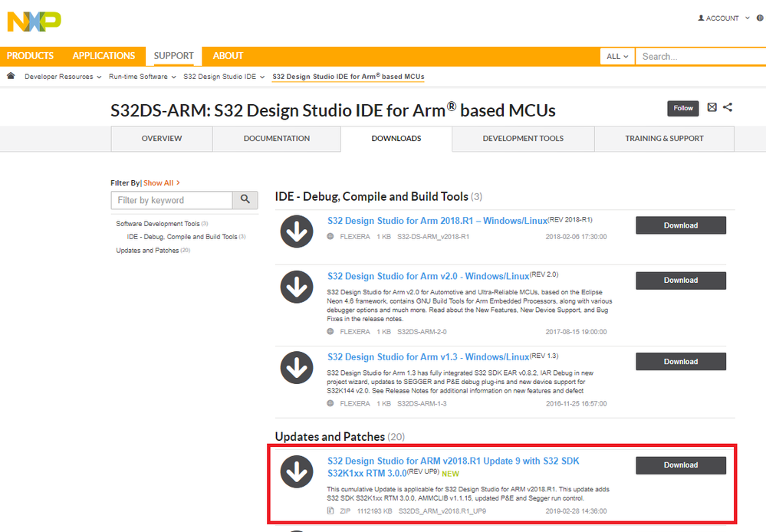Screen dimensions: 766x532
Task: Open the Account user icon
Action: click(701, 18)
